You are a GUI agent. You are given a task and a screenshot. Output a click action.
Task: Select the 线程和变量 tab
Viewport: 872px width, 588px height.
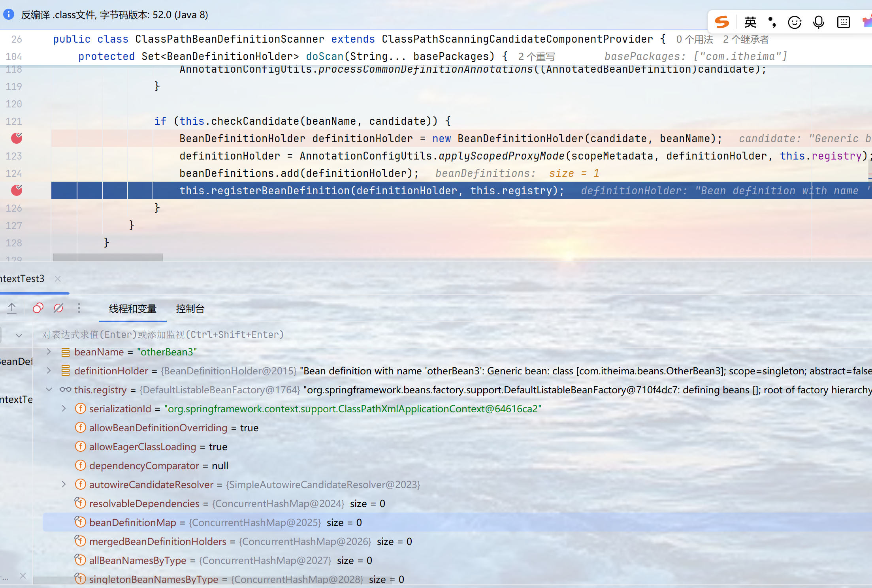click(132, 309)
